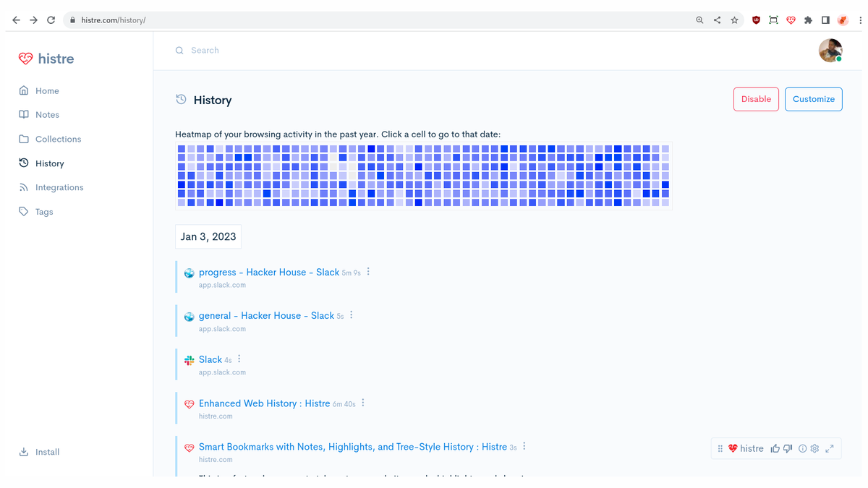Click the Integrations feed icon

tap(24, 187)
